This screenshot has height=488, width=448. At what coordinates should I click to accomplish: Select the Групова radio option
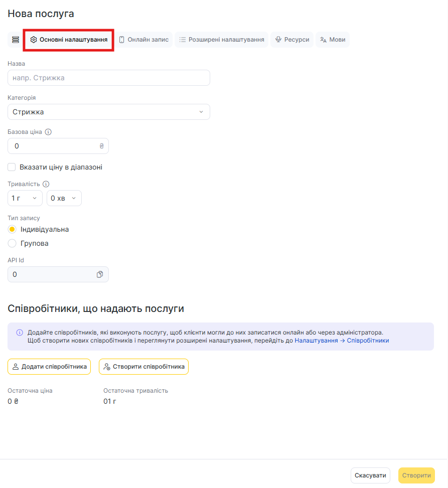[x=13, y=243]
